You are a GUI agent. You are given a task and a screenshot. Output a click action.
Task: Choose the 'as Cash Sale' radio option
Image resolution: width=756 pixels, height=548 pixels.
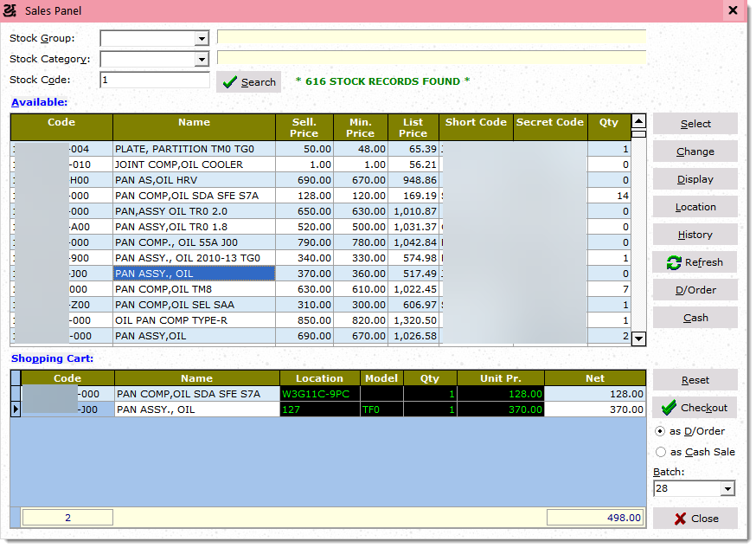[661, 452]
